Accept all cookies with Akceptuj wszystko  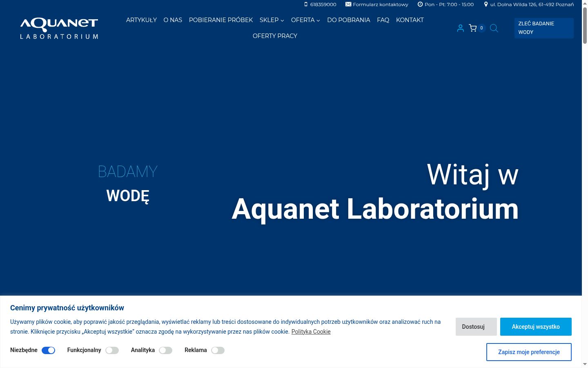[x=536, y=327]
